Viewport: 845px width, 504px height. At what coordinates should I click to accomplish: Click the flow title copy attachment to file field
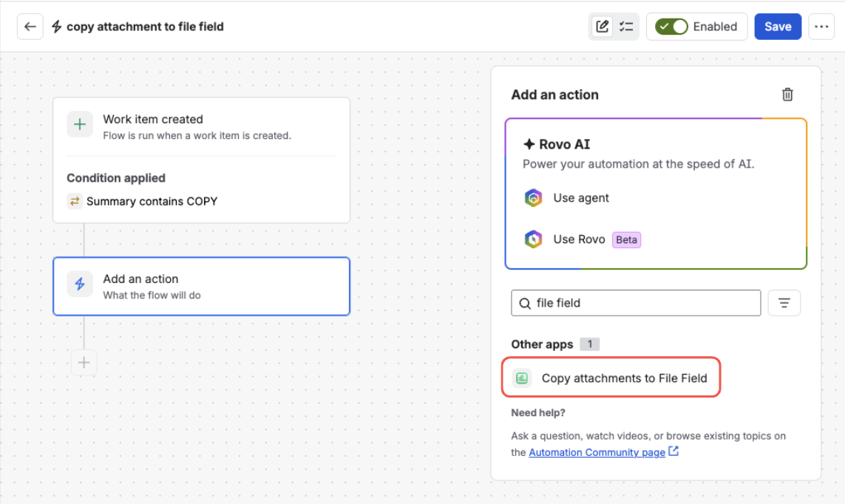pyautogui.click(x=145, y=27)
